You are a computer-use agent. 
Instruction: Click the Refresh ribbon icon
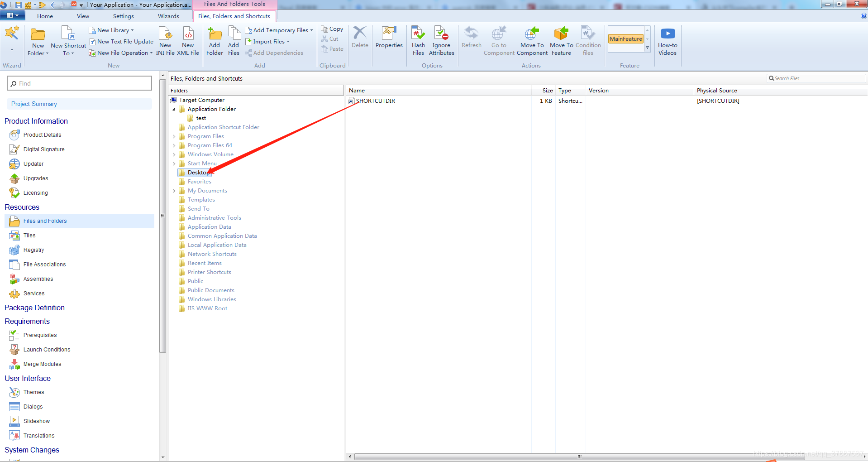coord(471,38)
